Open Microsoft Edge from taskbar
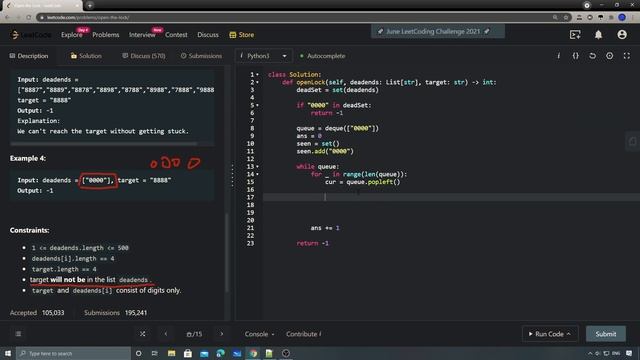 tap(220, 353)
